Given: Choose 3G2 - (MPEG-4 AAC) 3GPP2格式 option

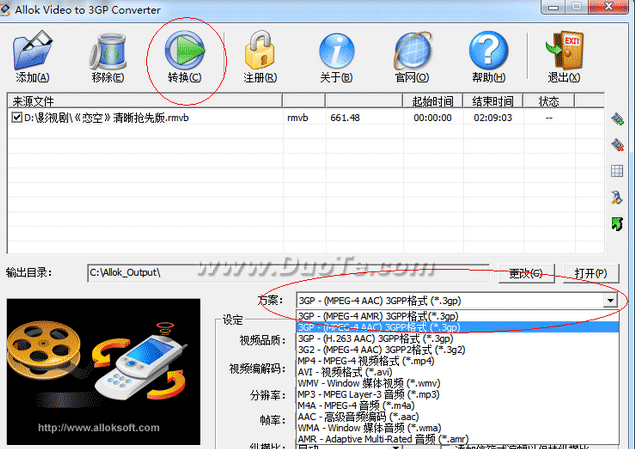Looking at the screenshot, I should 458,349.
